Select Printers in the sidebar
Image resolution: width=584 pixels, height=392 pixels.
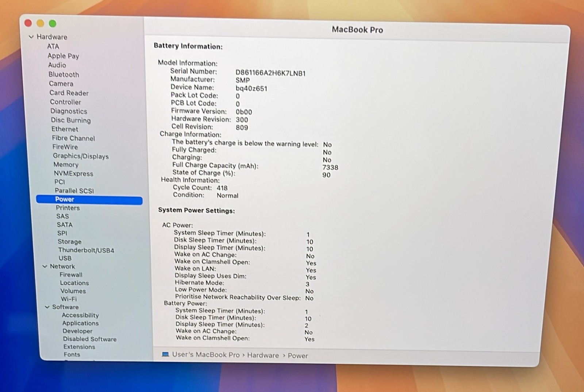(68, 208)
